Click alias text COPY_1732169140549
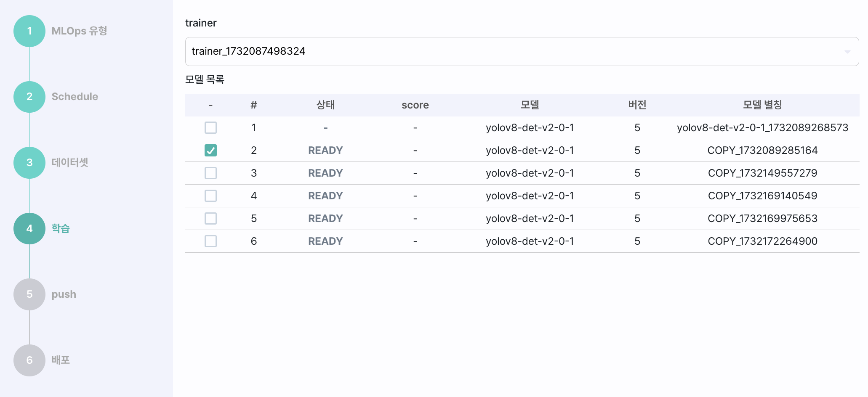868x397 pixels. click(762, 196)
